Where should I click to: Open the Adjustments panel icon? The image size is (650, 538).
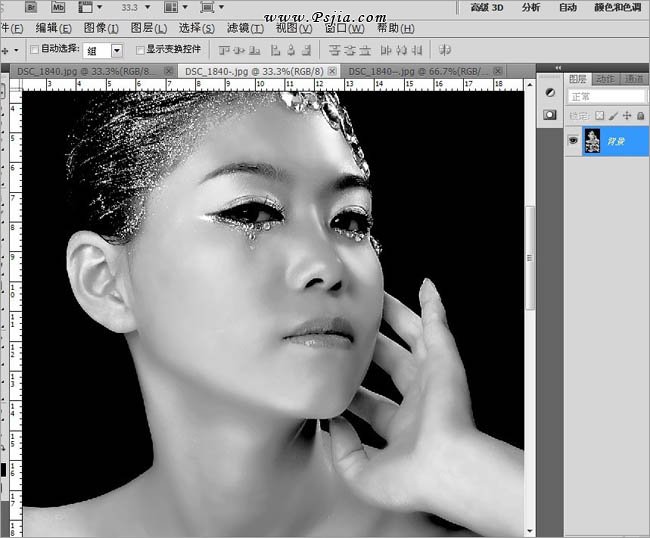click(549, 92)
